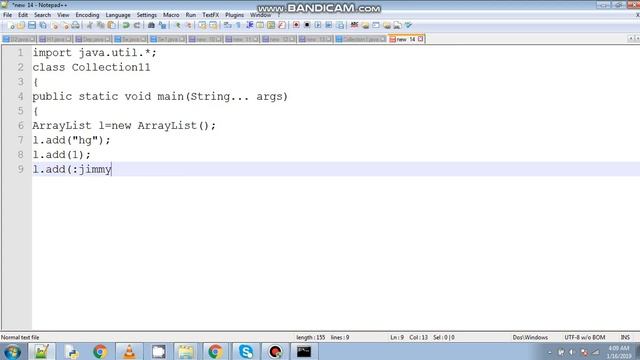Place cursor in 'class Collection11' line

click(91, 67)
